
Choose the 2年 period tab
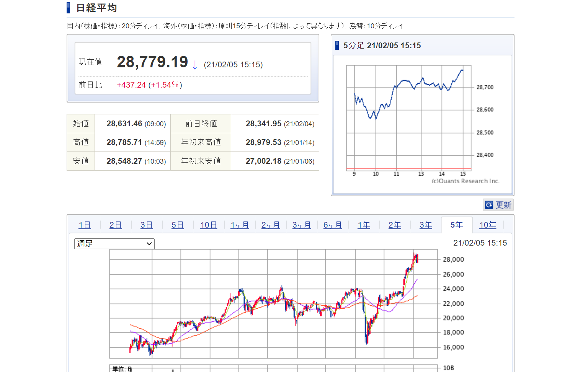395,225
